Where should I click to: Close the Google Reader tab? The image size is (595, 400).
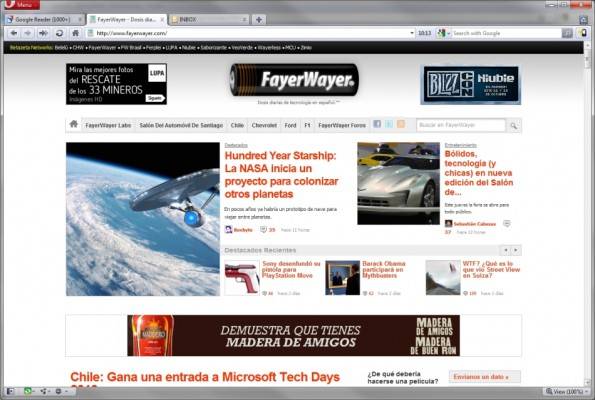pos(80,19)
